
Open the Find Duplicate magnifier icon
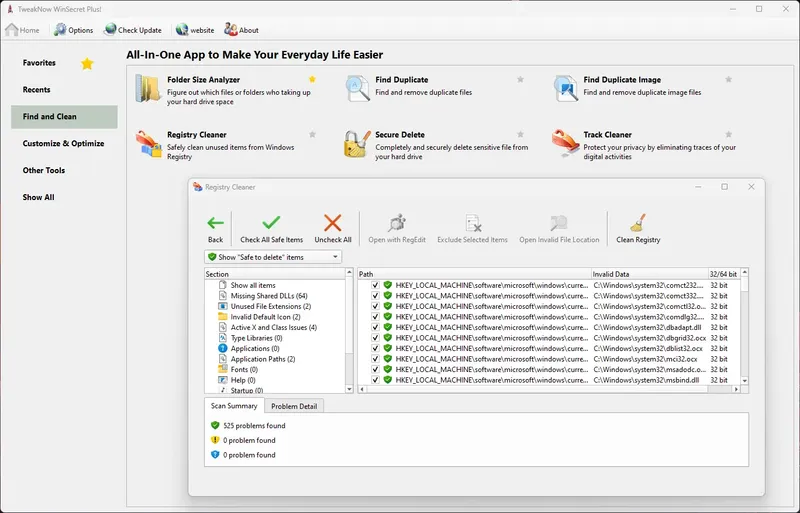click(x=357, y=88)
